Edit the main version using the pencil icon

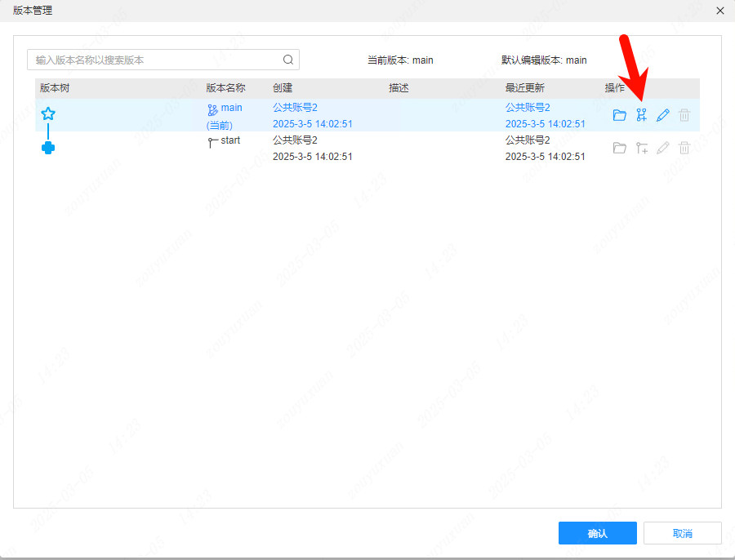tap(662, 114)
